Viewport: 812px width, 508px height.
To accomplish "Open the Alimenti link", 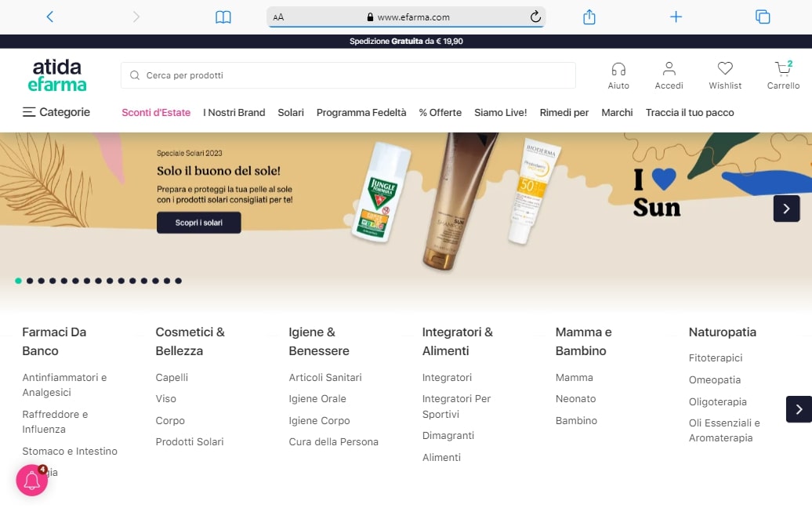I will coord(441,457).
